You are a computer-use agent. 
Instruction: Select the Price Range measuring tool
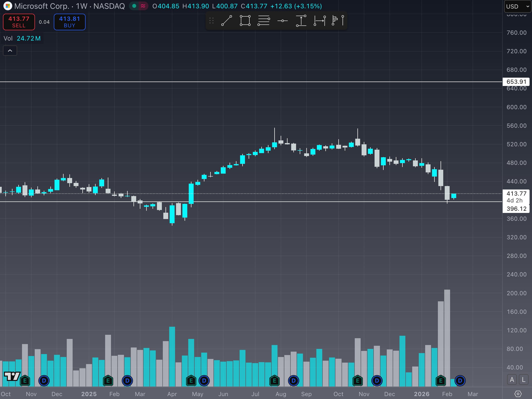[x=301, y=21]
